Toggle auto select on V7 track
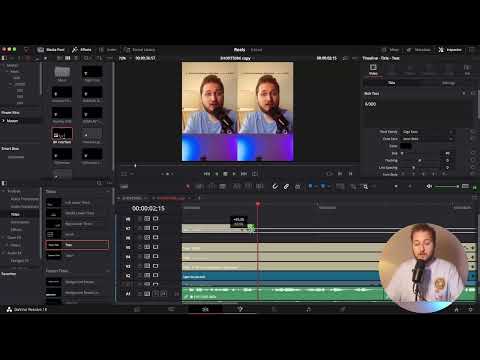This screenshot has width=480, height=360. [x=147, y=228]
